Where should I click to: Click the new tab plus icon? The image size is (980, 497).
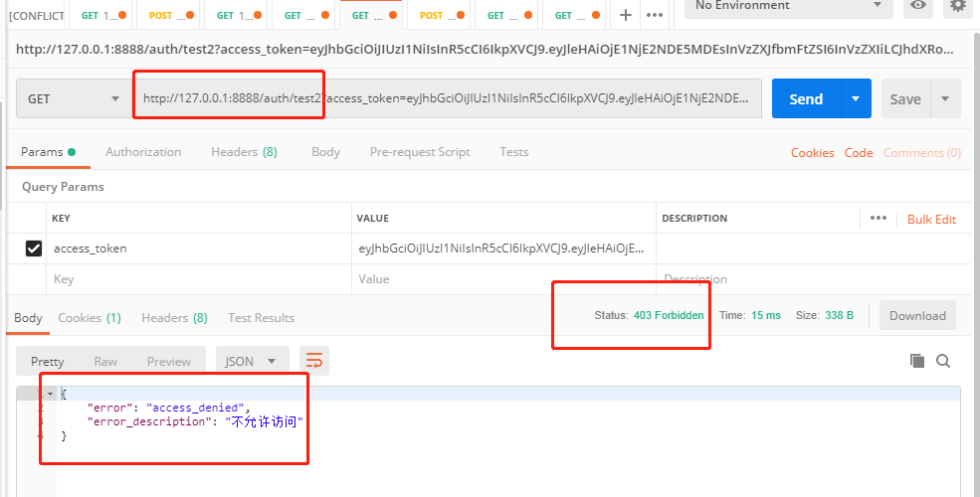[x=625, y=15]
